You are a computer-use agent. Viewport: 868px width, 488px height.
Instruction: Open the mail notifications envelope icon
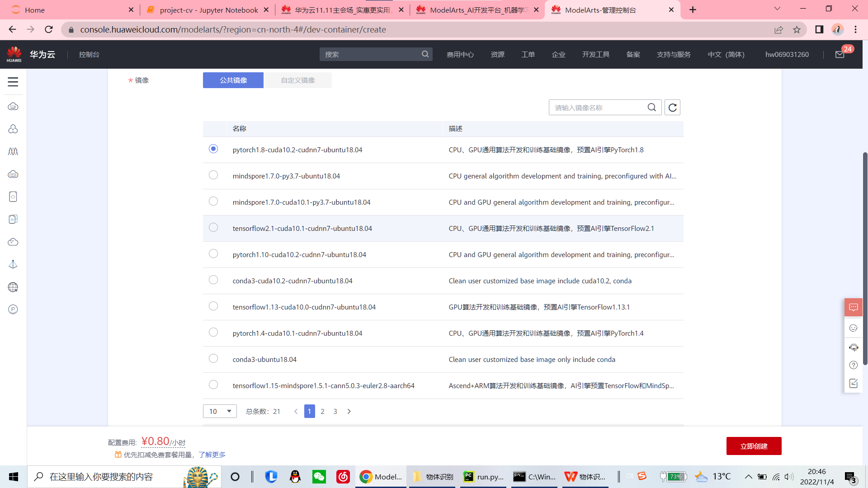pyautogui.click(x=840, y=55)
